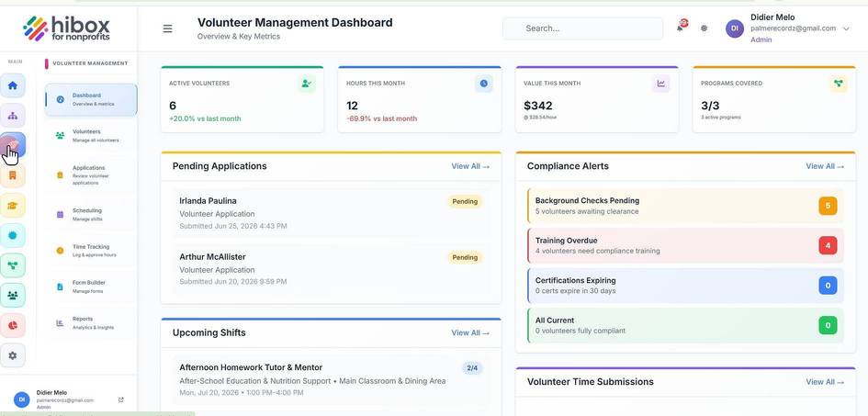Open Irlanda Paulina's application
Viewport: 868px width, 416px height.
(331, 213)
